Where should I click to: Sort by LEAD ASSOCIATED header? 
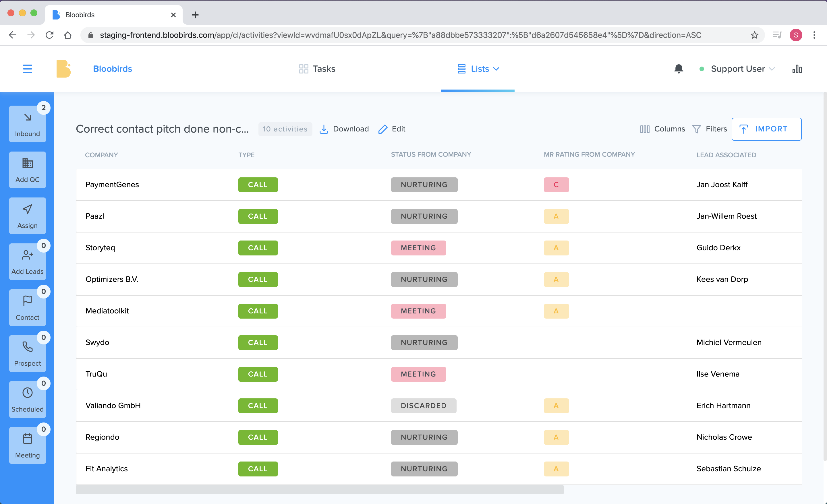pyautogui.click(x=726, y=155)
